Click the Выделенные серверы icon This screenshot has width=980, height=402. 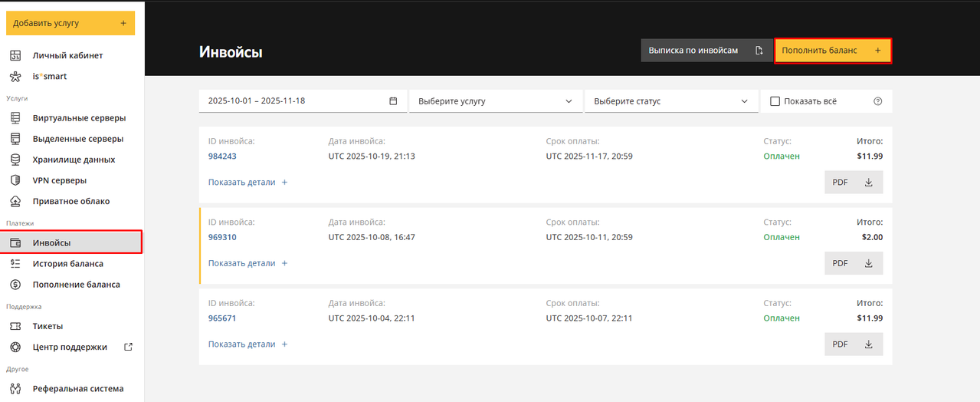15,139
